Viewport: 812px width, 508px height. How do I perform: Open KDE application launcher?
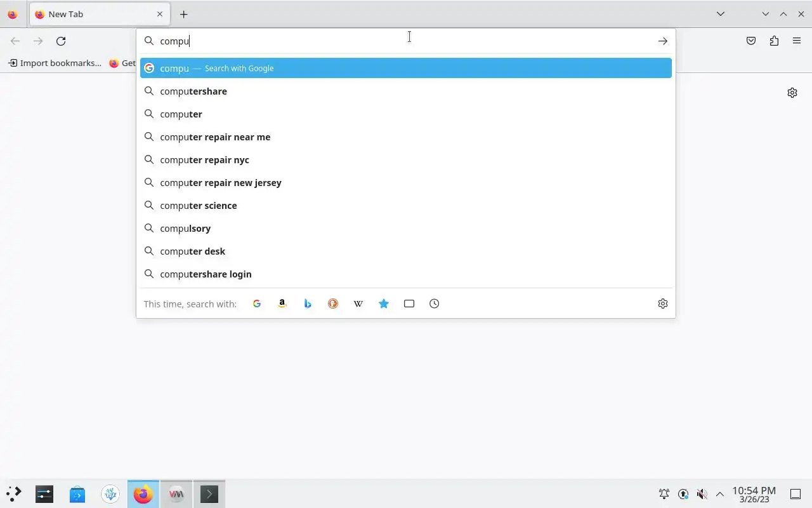[x=14, y=494]
